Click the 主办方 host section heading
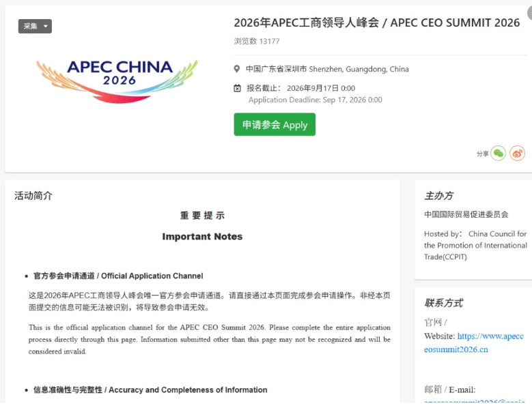532x404 pixels. pyautogui.click(x=438, y=196)
